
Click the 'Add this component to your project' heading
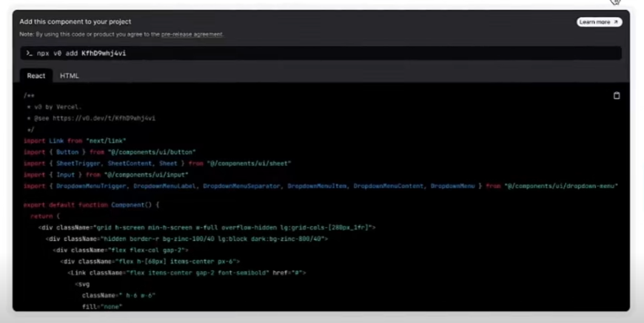(75, 22)
